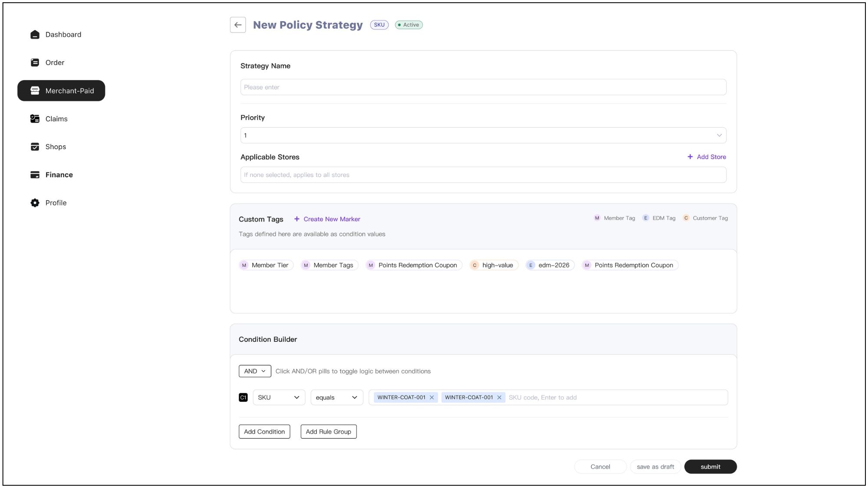Click the C1 condition marker

pyautogui.click(x=243, y=397)
